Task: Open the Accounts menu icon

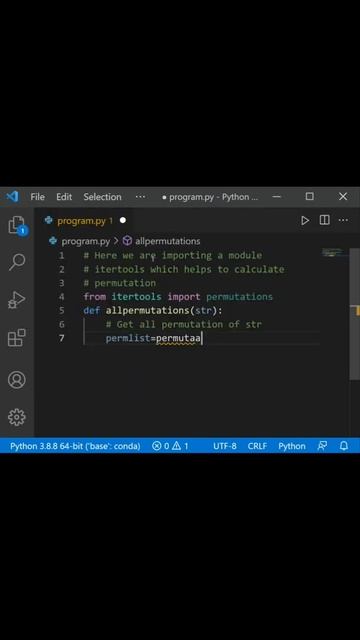Action: [17, 380]
